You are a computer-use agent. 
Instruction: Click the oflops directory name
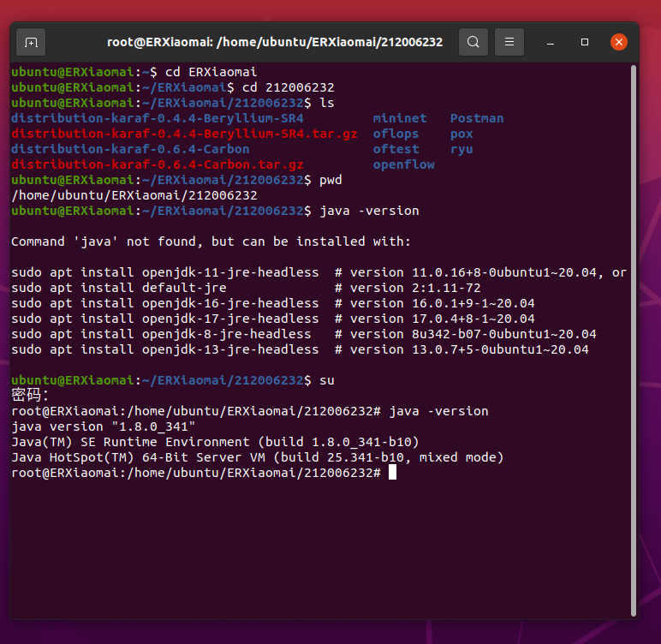click(396, 134)
